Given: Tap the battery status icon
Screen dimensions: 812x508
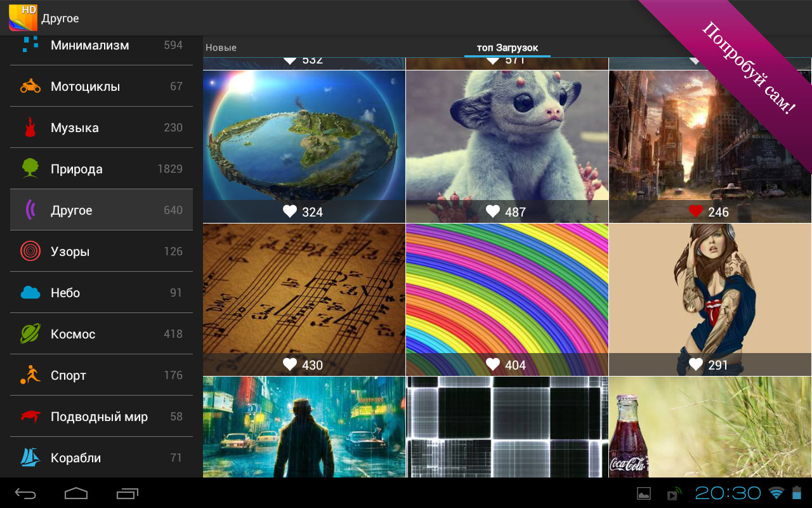Looking at the screenshot, I should (x=797, y=493).
